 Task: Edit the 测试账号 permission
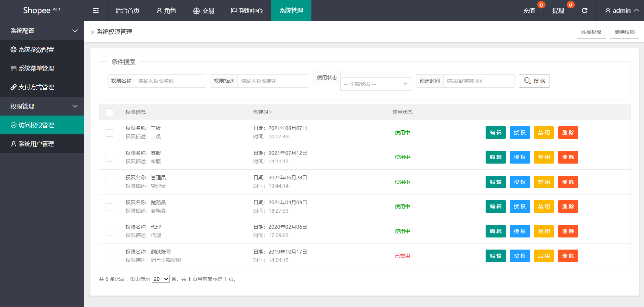coord(496,256)
